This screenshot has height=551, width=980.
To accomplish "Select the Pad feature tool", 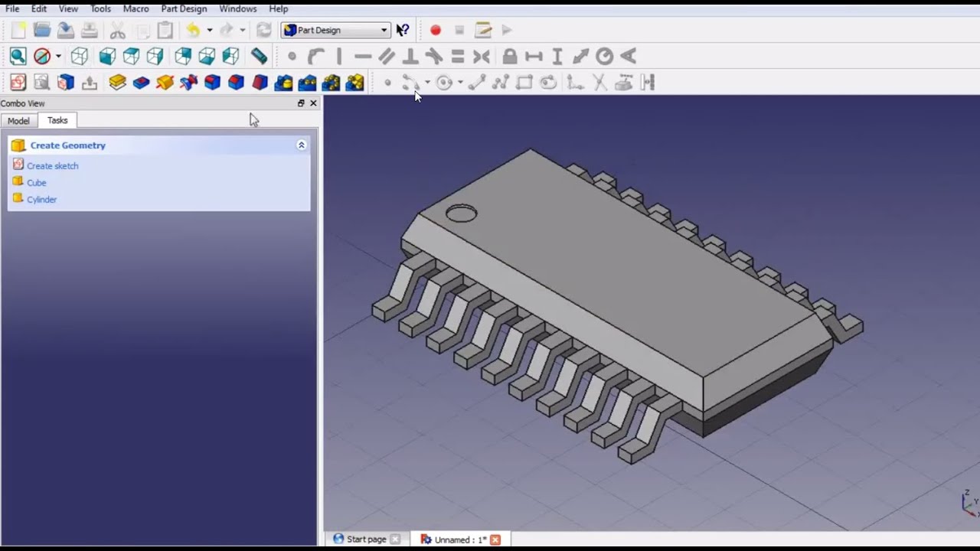I will [x=117, y=82].
